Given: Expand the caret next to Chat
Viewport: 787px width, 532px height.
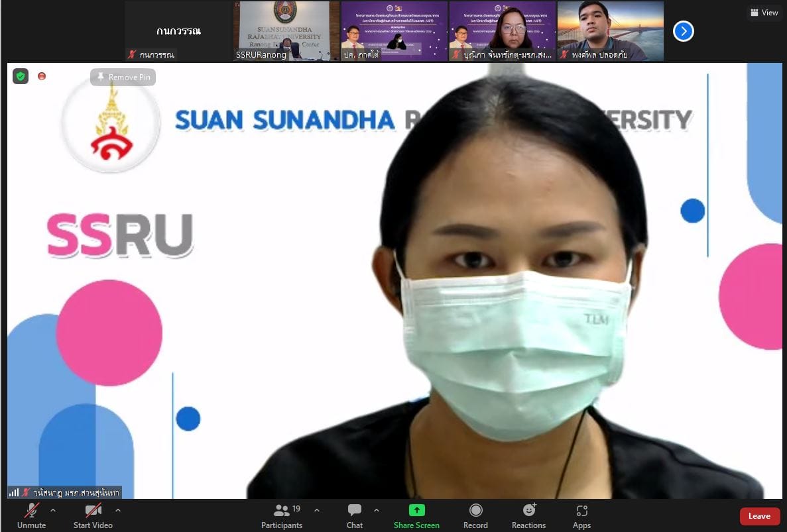Looking at the screenshot, I should (x=377, y=510).
